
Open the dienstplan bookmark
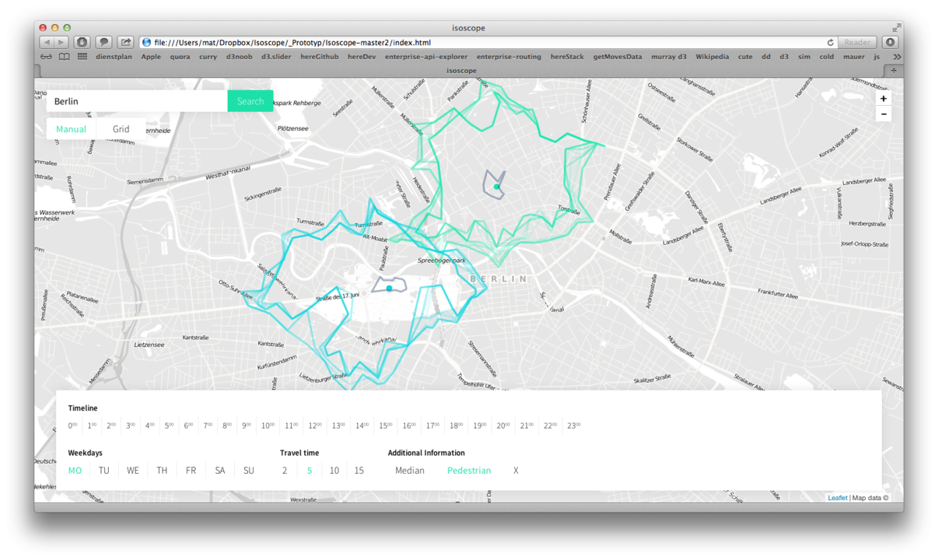[114, 57]
